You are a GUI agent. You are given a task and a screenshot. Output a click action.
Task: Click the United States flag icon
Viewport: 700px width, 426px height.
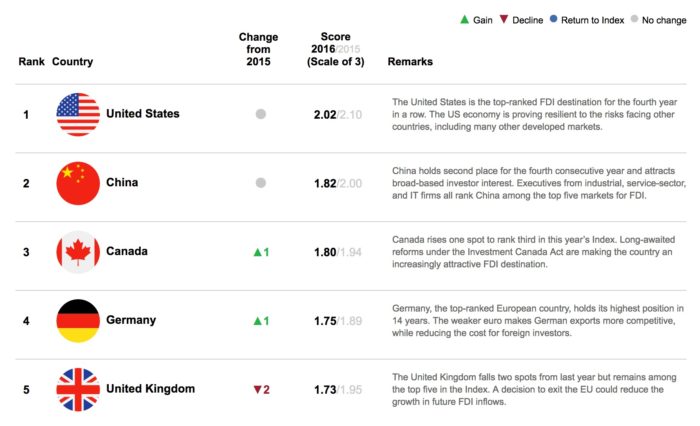[x=78, y=114]
